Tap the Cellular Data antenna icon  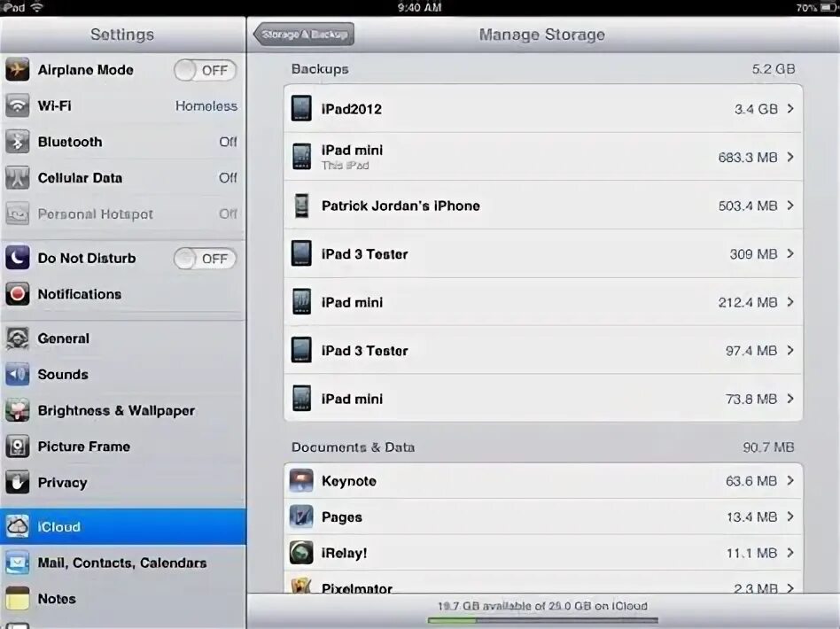(17, 177)
